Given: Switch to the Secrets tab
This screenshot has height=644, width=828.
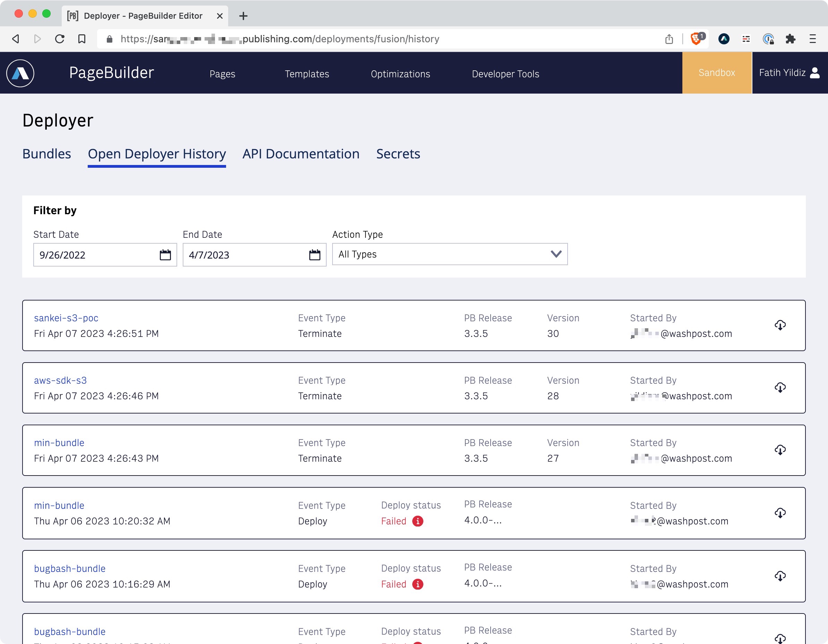Looking at the screenshot, I should coord(398,154).
